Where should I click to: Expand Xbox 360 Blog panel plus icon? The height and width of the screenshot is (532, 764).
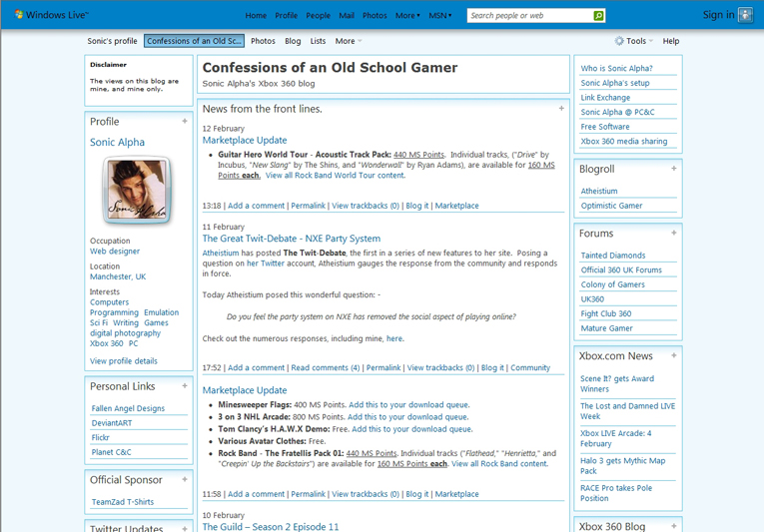point(674,526)
